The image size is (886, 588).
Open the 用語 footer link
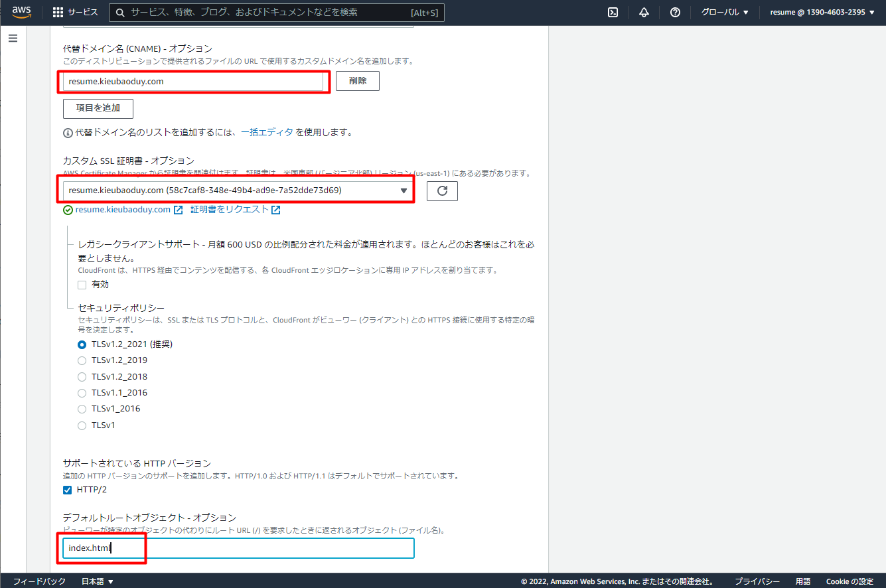[803, 581]
